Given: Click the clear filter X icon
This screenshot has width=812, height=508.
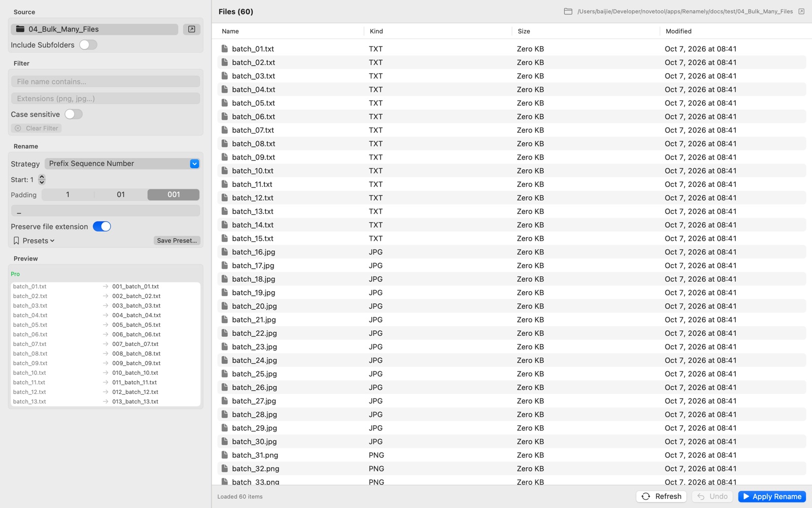Looking at the screenshot, I should (x=18, y=128).
